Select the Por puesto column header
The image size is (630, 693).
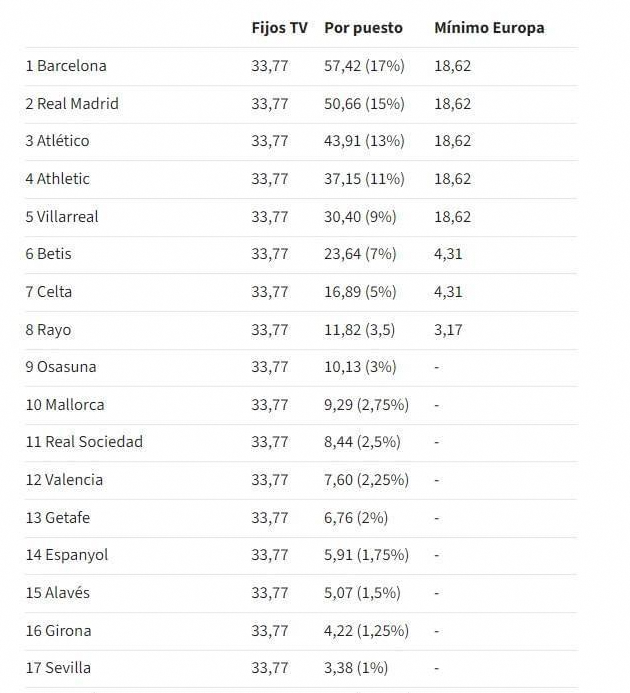[363, 28]
